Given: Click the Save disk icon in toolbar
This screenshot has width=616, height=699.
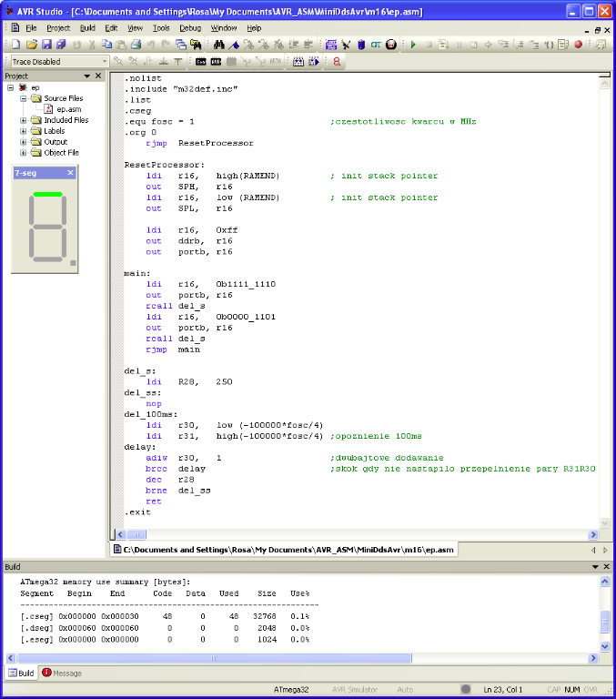Looking at the screenshot, I should (x=46, y=45).
